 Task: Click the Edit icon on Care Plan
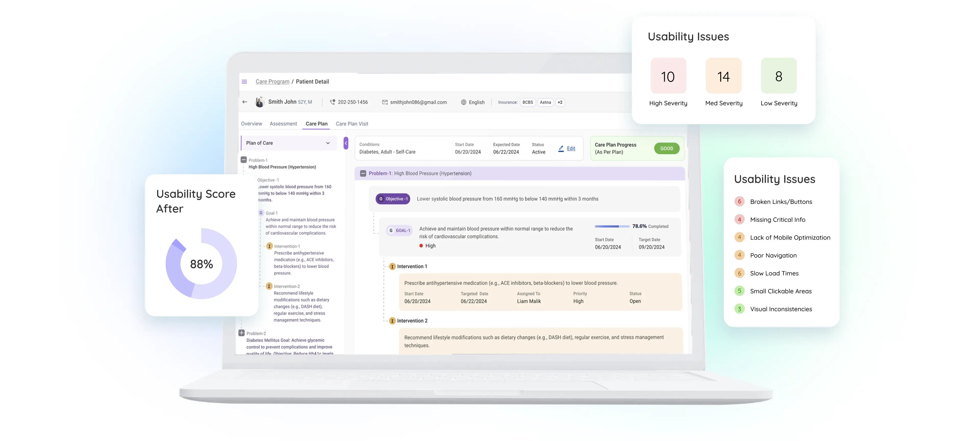coord(561,148)
